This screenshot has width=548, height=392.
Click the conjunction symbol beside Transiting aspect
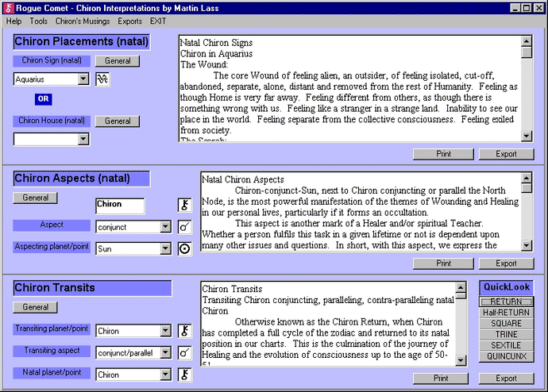[x=184, y=353]
